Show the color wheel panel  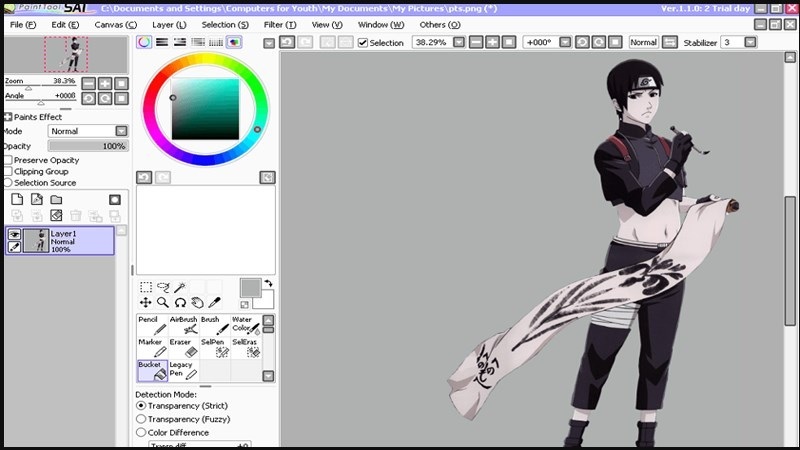point(144,42)
